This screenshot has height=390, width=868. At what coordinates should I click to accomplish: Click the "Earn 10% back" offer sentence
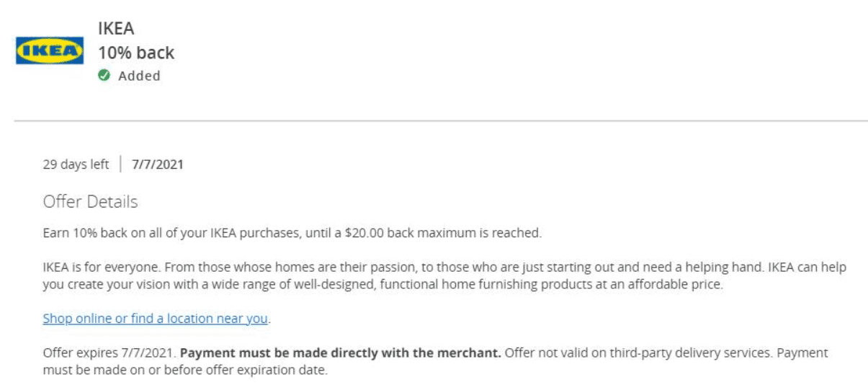(x=292, y=233)
